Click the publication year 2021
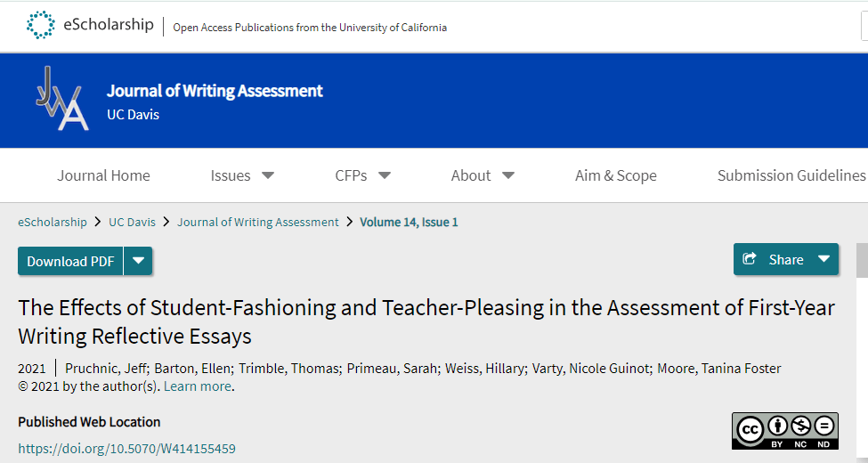This screenshot has height=463, width=868. [31, 369]
